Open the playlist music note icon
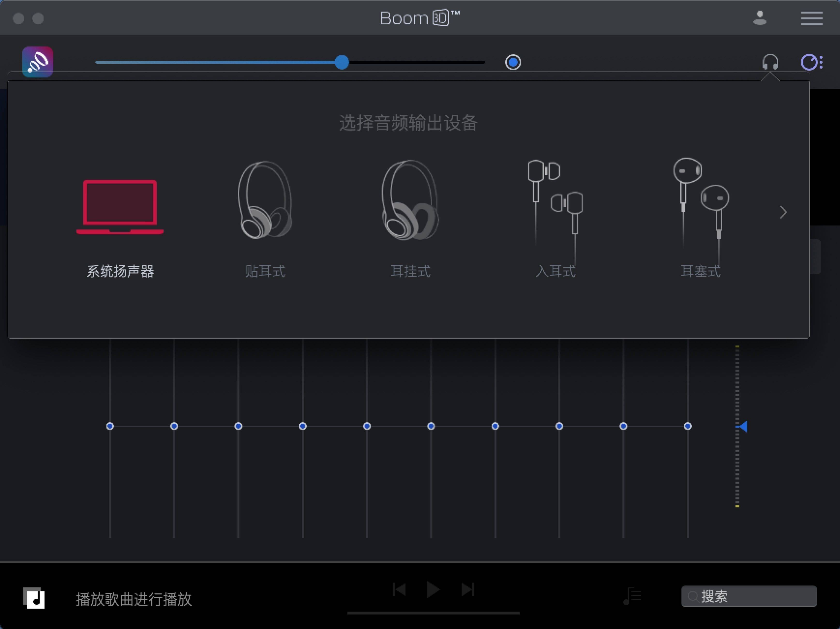This screenshot has height=629, width=840. click(632, 596)
